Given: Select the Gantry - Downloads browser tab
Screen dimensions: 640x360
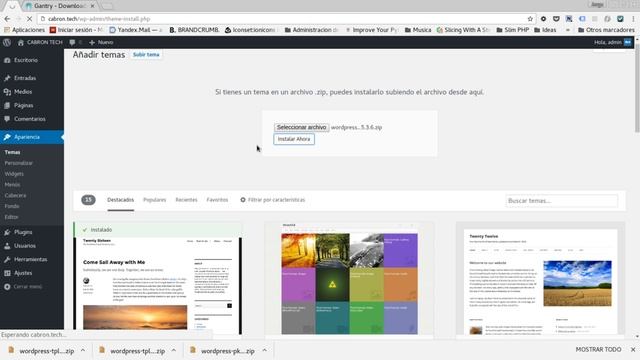Looking at the screenshot, I should coord(60,6).
